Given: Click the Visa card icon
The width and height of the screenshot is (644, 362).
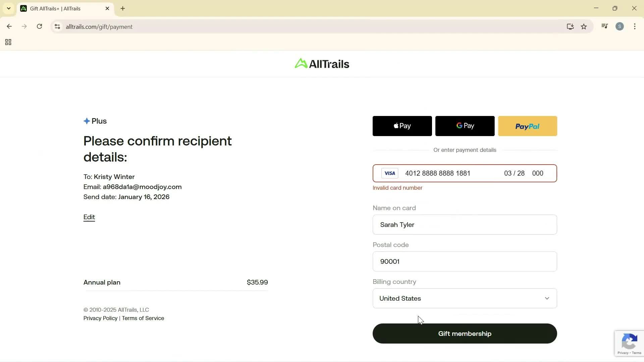Looking at the screenshot, I should 389,173.
